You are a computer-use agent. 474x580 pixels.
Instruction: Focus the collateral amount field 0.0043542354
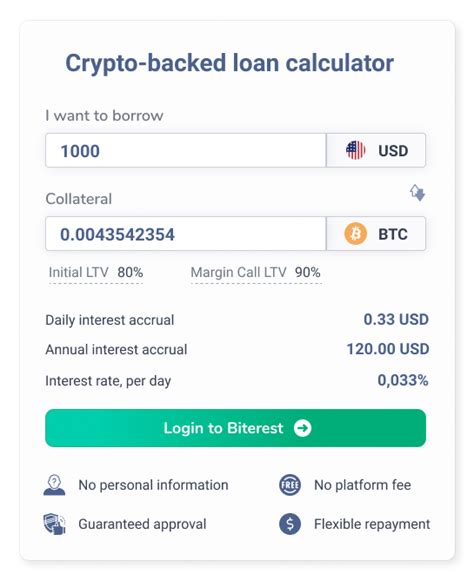click(x=186, y=234)
